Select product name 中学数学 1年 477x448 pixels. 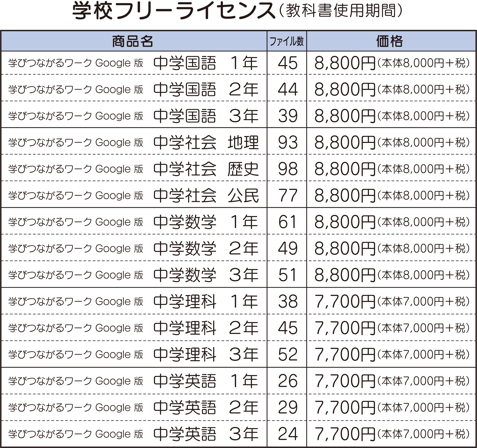click(x=206, y=222)
